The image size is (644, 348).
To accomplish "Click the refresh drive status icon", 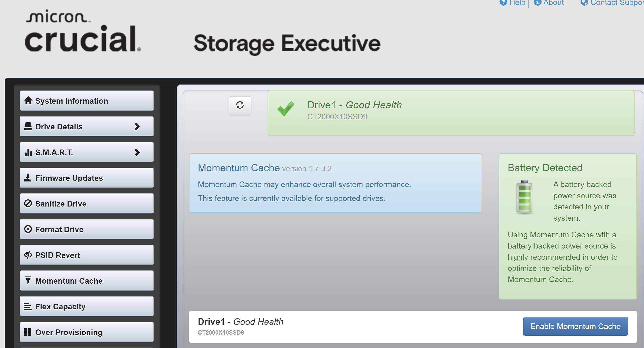I will (x=240, y=105).
